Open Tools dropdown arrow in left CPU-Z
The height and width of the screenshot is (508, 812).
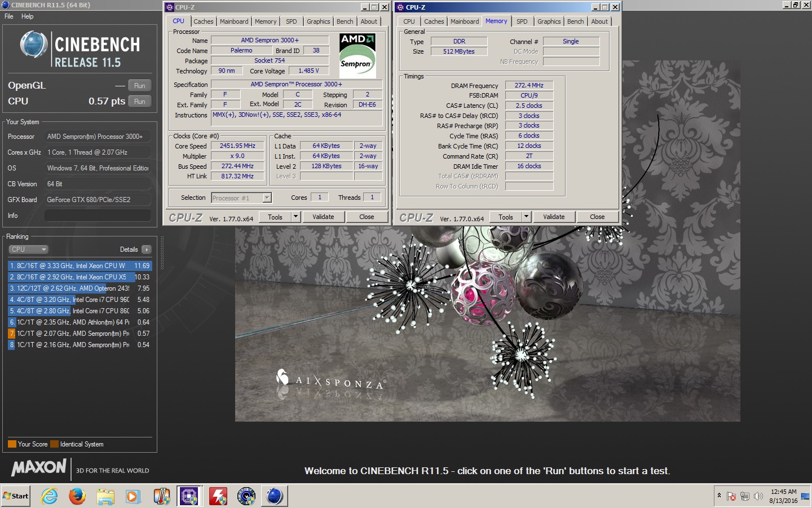[x=295, y=217]
